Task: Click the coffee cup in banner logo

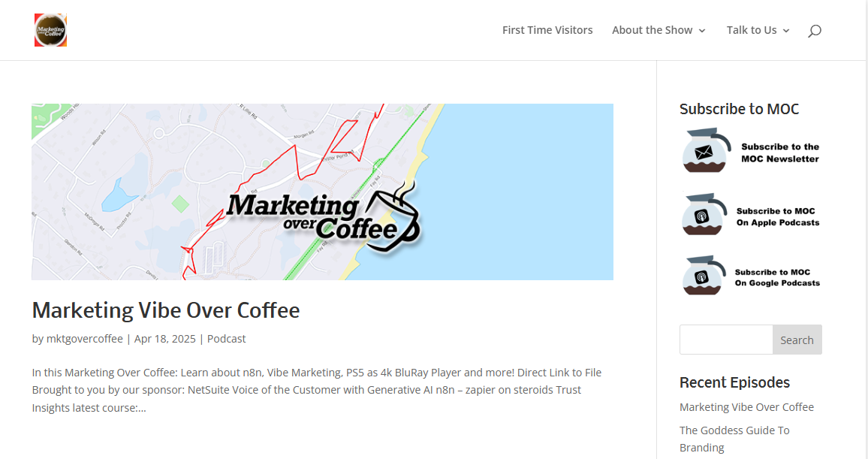Action: click(x=392, y=219)
